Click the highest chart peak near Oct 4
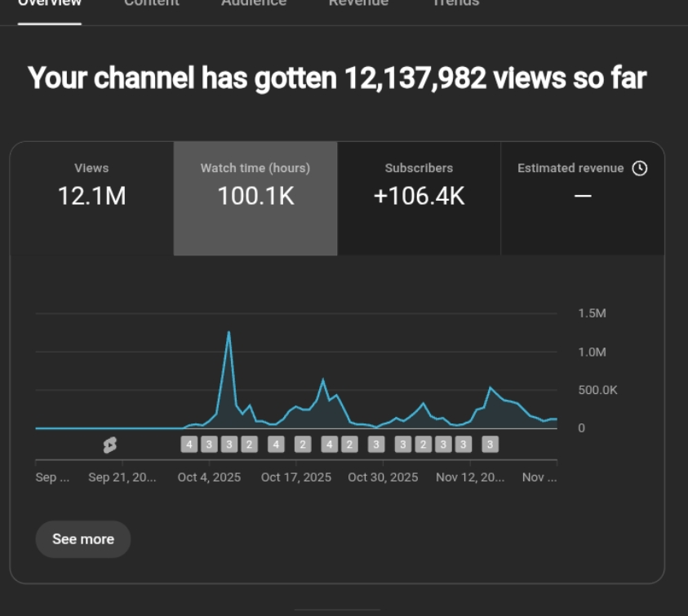Image resolution: width=688 pixels, height=616 pixels. click(x=229, y=333)
